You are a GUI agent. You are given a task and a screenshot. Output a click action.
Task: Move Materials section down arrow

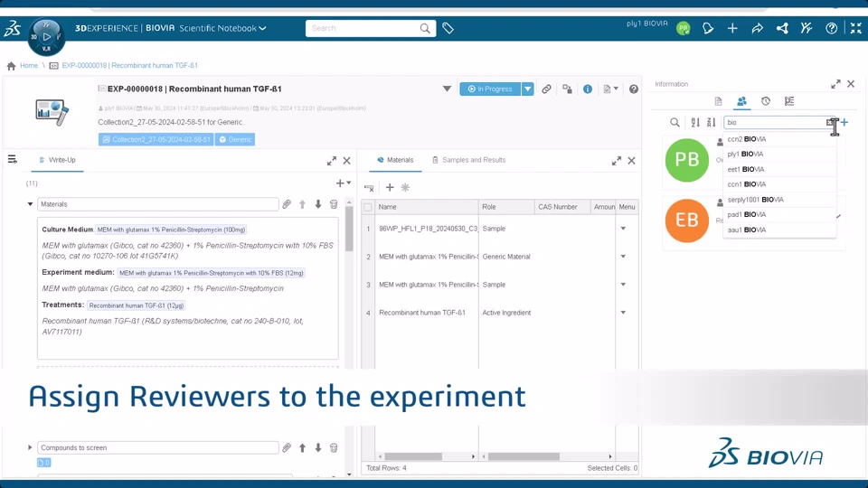pos(318,204)
